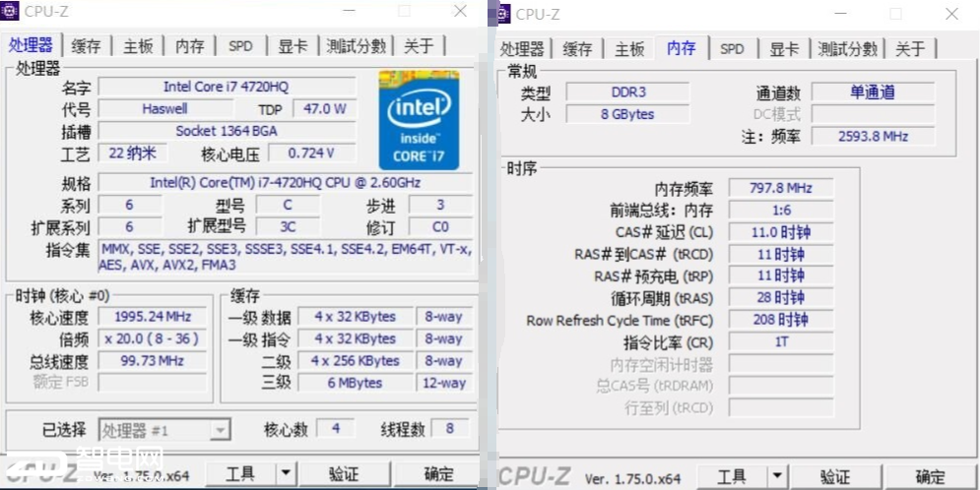
Task: Switch to 主板 tab in right window
Action: coord(629,49)
